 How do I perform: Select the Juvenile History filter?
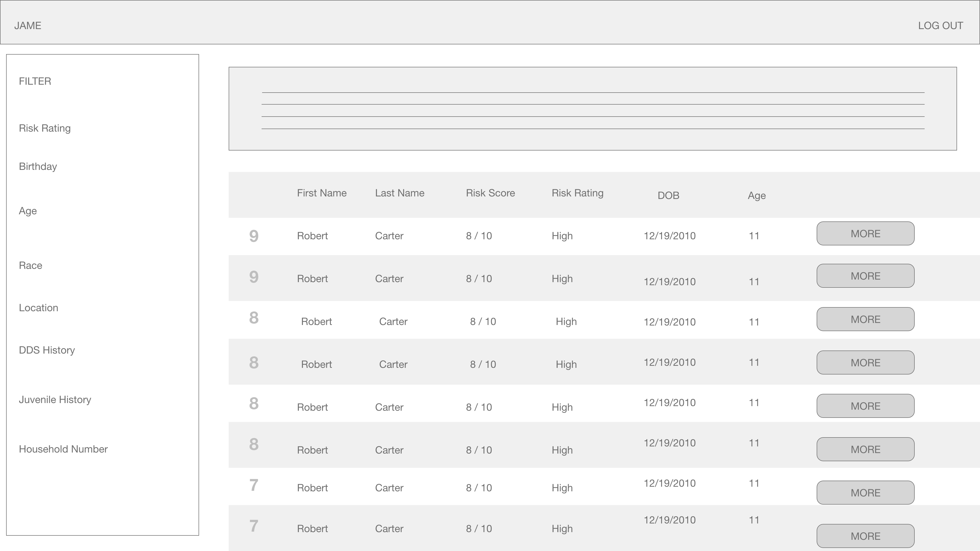click(x=55, y=400)
